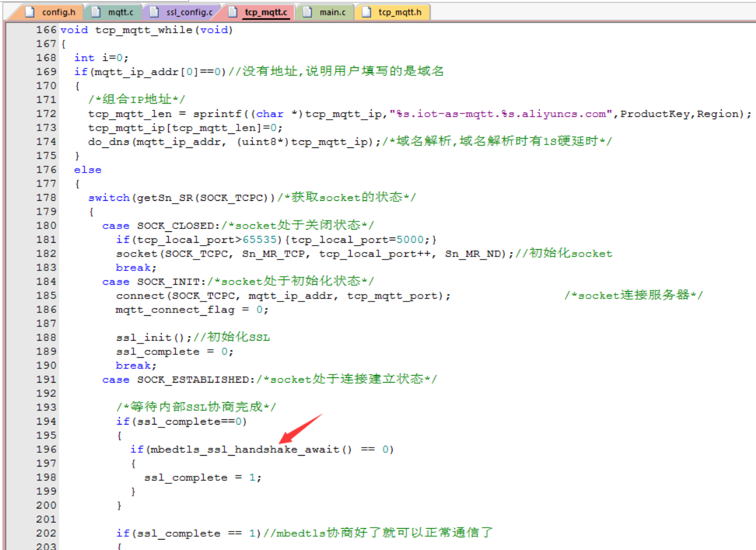
Task: Click the tcp_mqtt_while function name
Action: tap(143, 30)
